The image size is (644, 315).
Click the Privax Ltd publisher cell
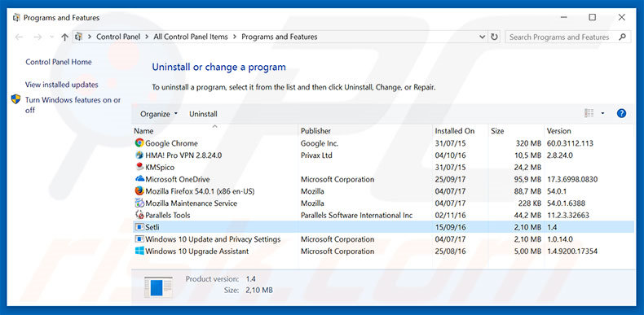316,155
